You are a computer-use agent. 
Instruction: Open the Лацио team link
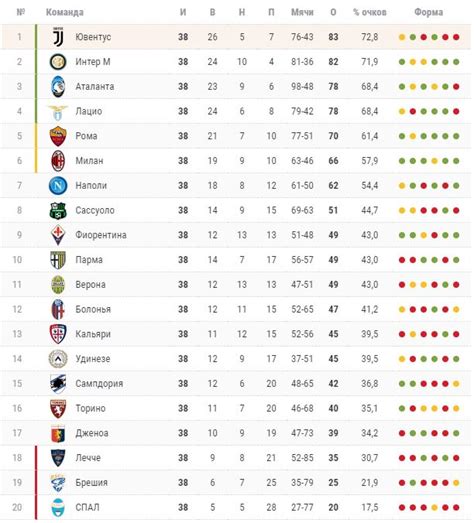click(88, 111)
